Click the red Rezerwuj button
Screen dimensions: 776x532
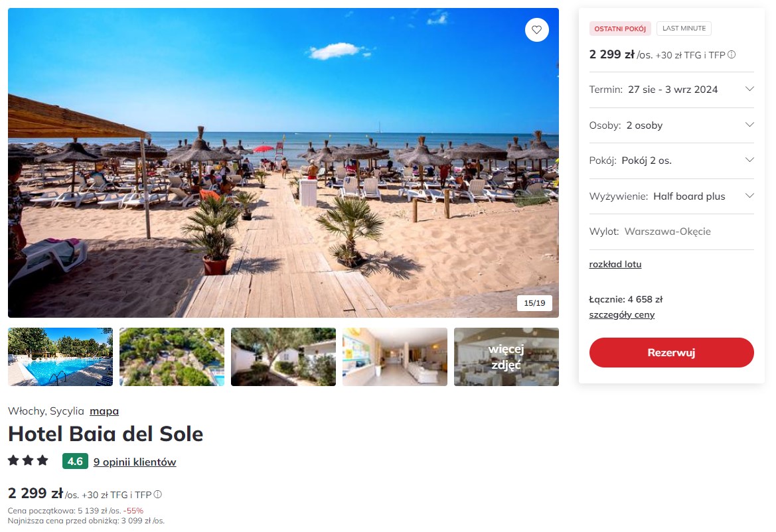click(x=671, y=352)
